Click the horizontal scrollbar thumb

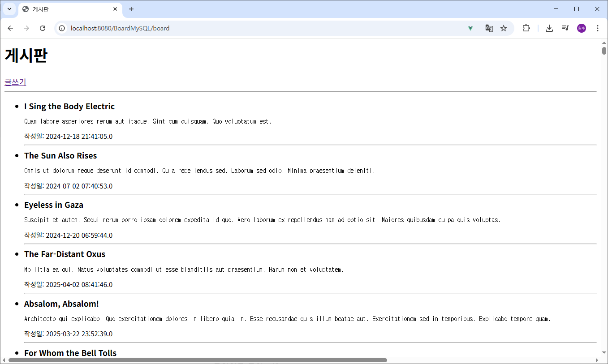[198, 360]
